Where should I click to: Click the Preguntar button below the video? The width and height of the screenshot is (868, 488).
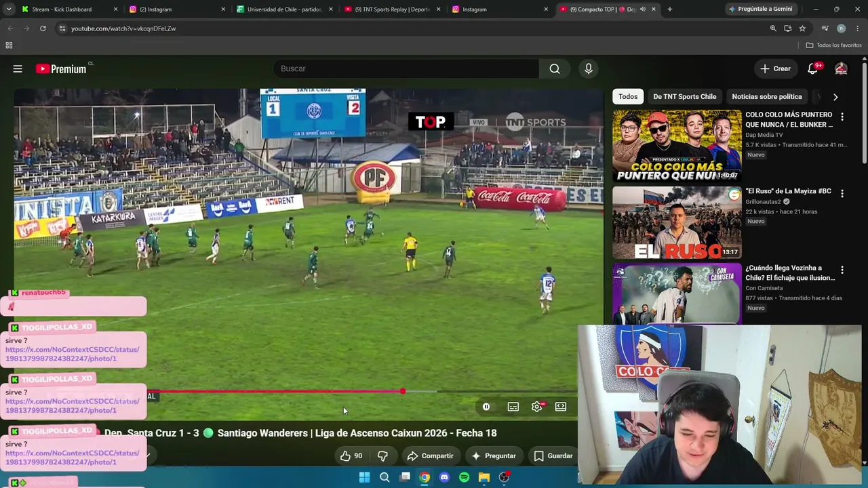coord(494,456)
